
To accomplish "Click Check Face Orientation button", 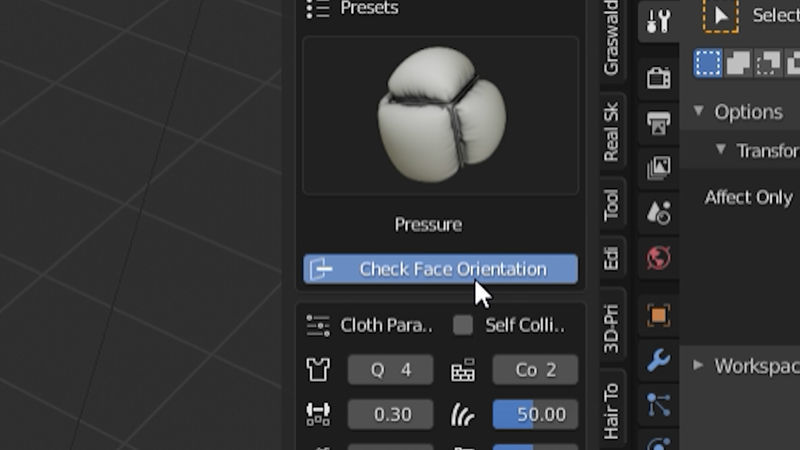I will pyautogui.click(x=441, y=269).
